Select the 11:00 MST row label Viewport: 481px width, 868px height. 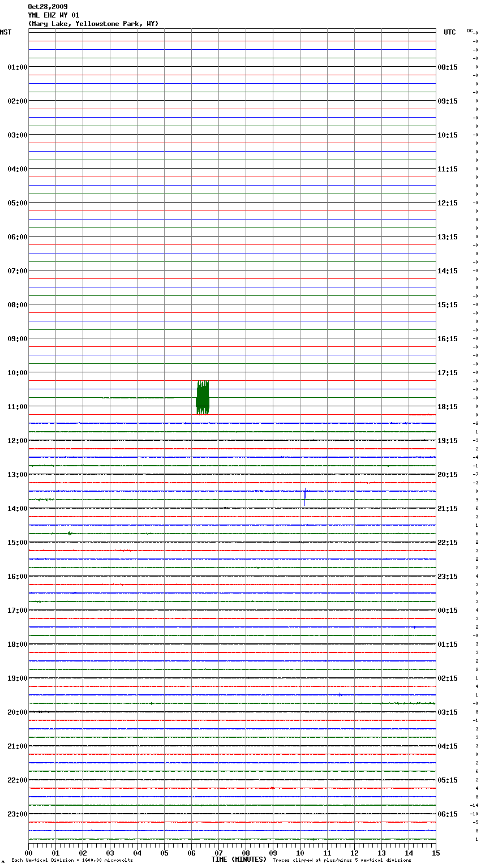[18, 407]
